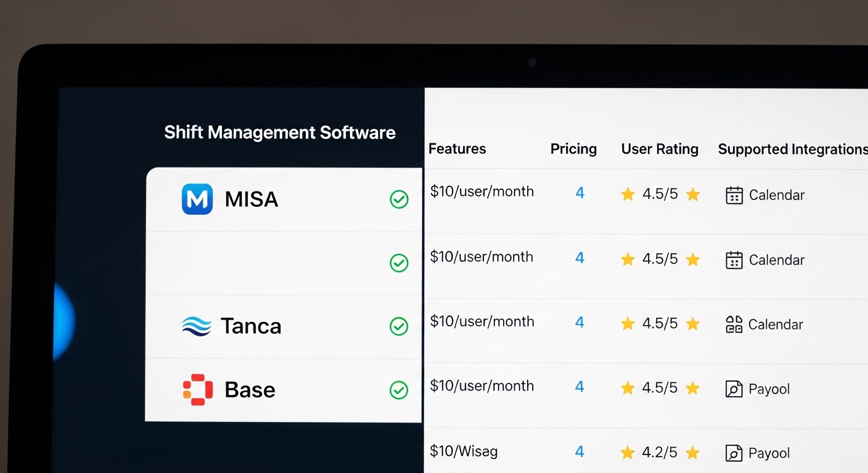Screen dimensions: 868x473
Task: Click the Payool label in the Base row
Action: click(769, 389)
